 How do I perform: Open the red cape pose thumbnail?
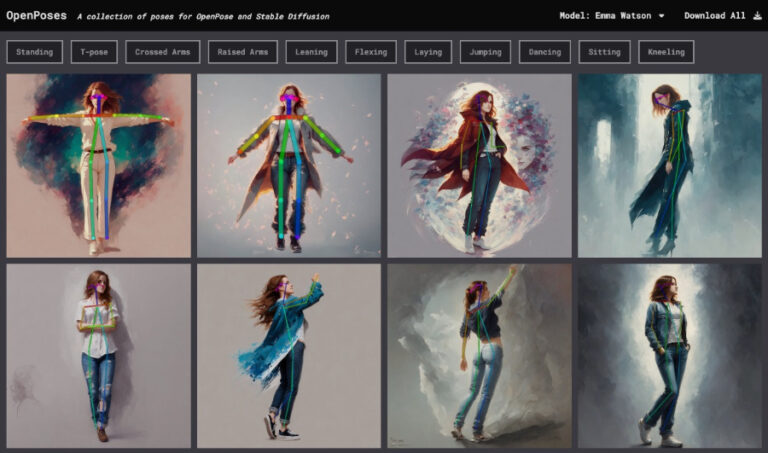[479, 165]
